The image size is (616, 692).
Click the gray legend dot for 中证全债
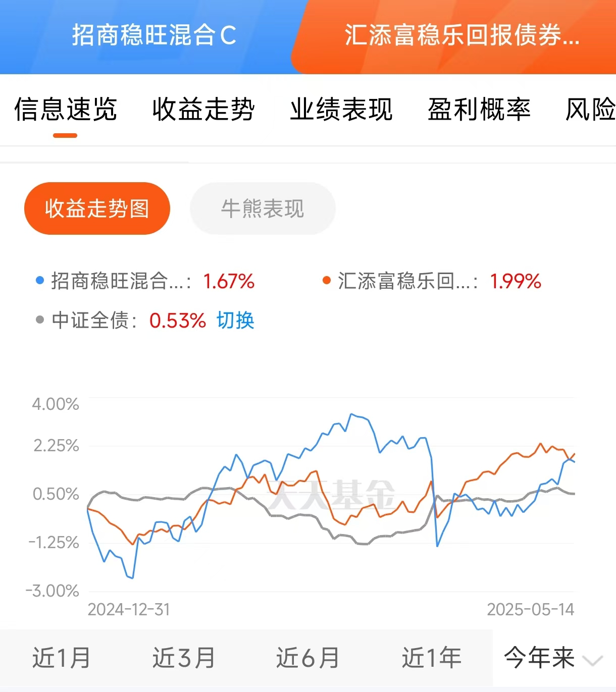40,320
